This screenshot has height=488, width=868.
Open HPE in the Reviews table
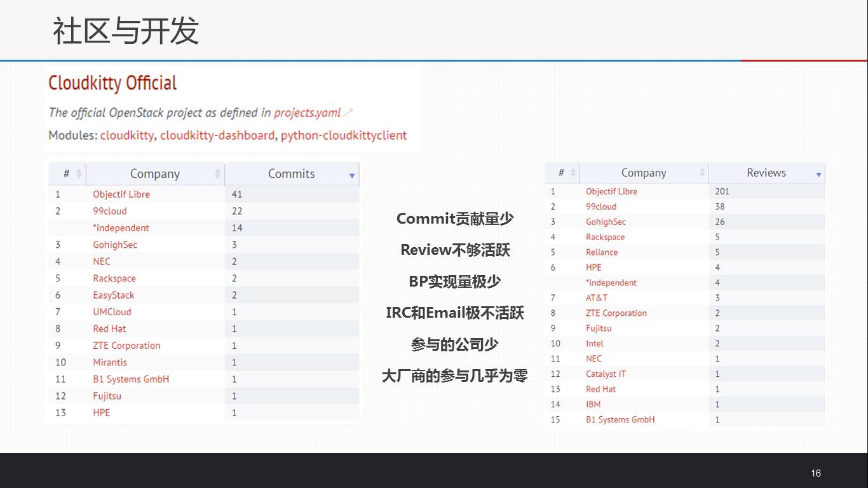click(x=593, y=268)
